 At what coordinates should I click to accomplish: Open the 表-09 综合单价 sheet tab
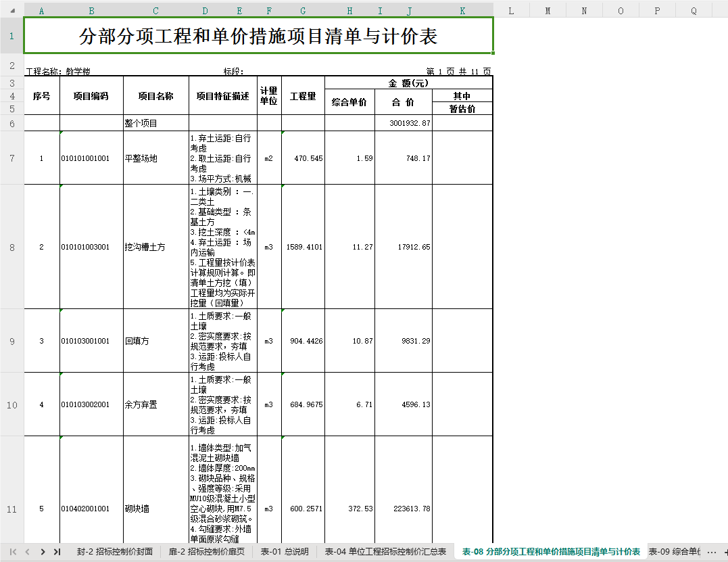tap(674, 552)
